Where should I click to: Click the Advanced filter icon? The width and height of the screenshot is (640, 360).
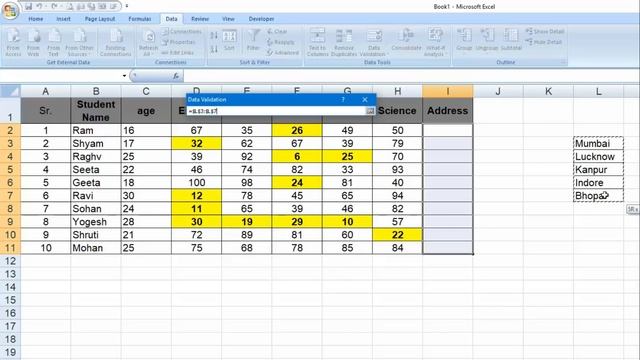[283, 53]
